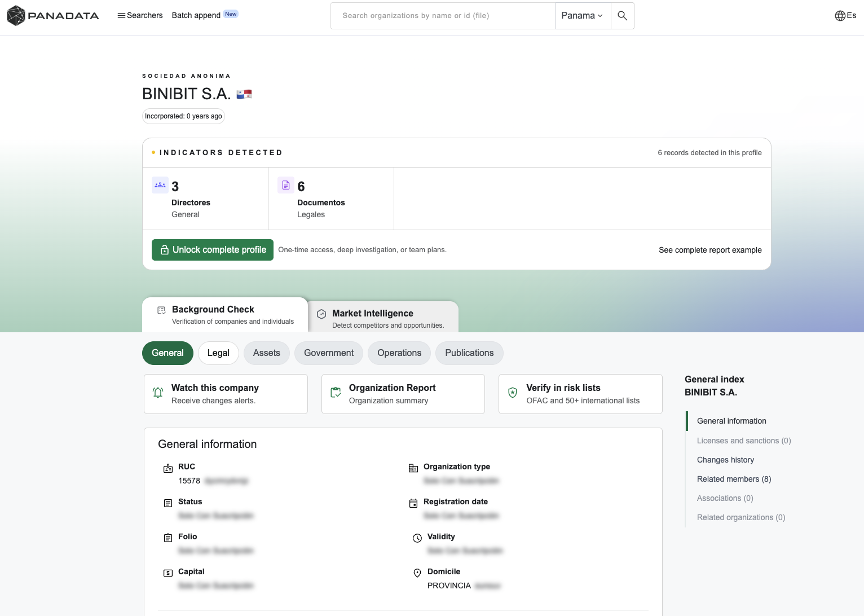Open See complete report example link

pyautogui.click(x=710, y=250)
